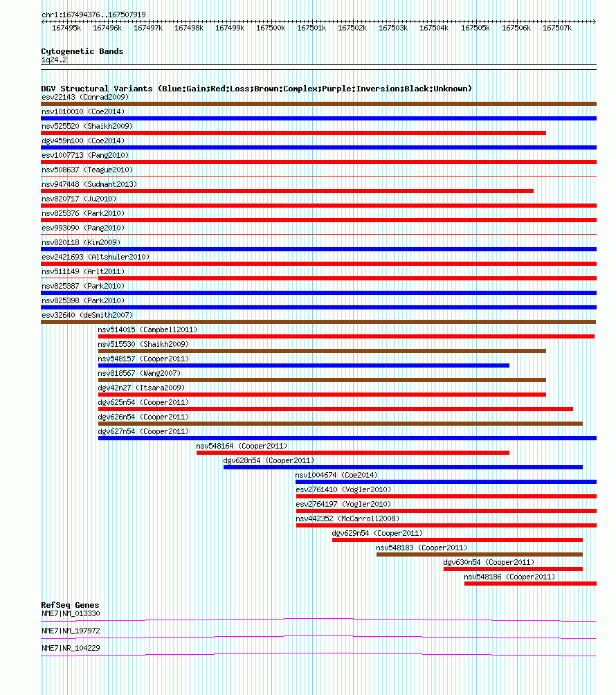Click the brown bar below esv22143
This screenshot has width=616, height=695.
point(318,104)
